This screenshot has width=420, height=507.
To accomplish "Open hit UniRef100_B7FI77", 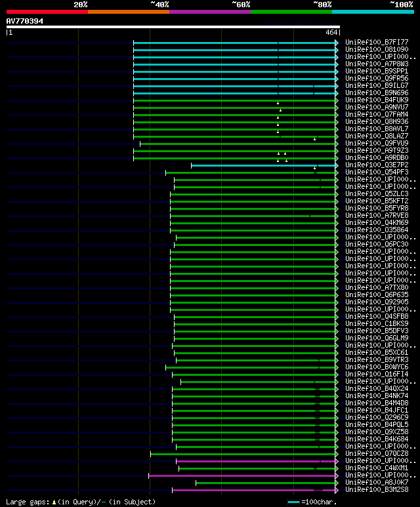I will point(377,43).
